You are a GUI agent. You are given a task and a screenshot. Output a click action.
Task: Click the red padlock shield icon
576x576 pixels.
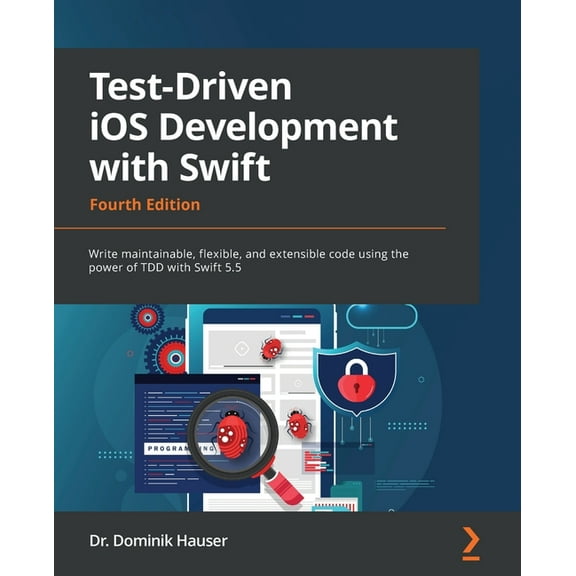click(x=356, y=379)
